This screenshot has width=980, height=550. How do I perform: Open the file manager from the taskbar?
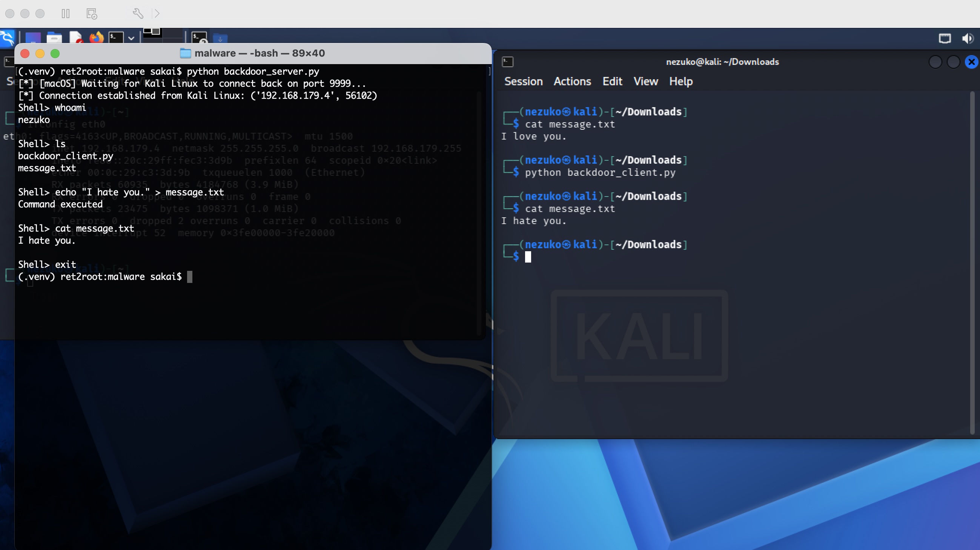(54, 38)
